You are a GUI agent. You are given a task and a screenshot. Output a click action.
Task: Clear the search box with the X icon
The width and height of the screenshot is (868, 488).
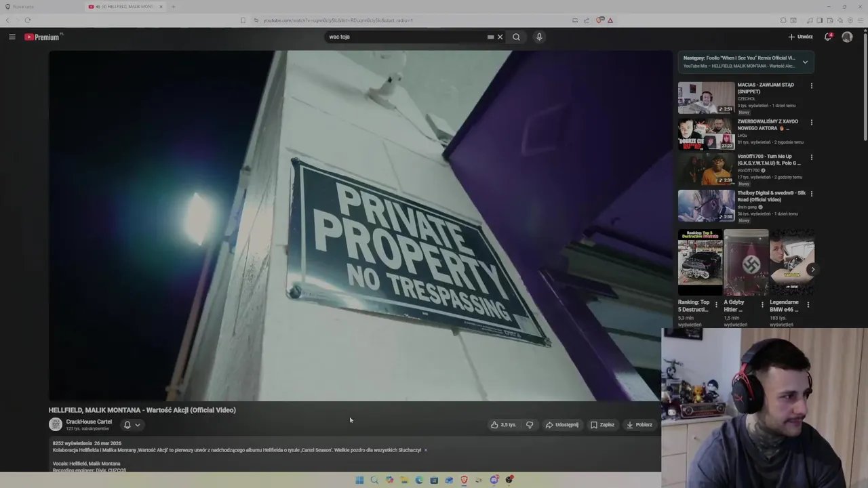click(x=500, y=37)
